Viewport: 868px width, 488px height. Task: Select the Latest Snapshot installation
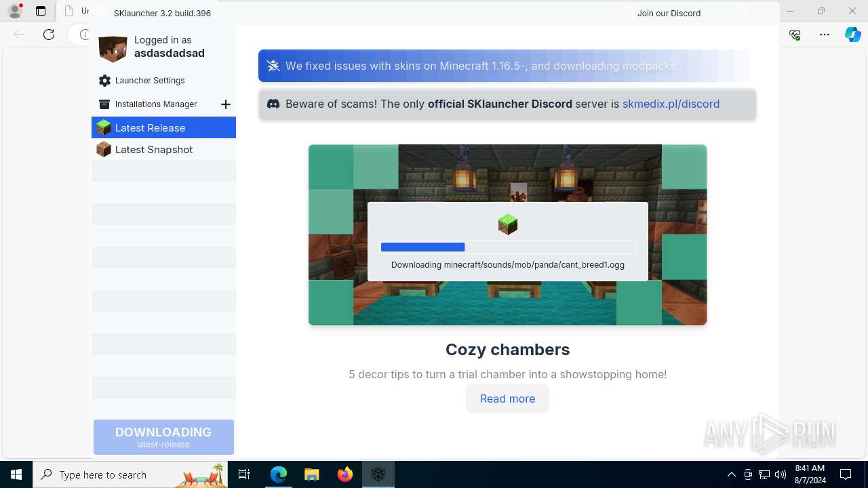pyautogui.click(x=163, y=149)
